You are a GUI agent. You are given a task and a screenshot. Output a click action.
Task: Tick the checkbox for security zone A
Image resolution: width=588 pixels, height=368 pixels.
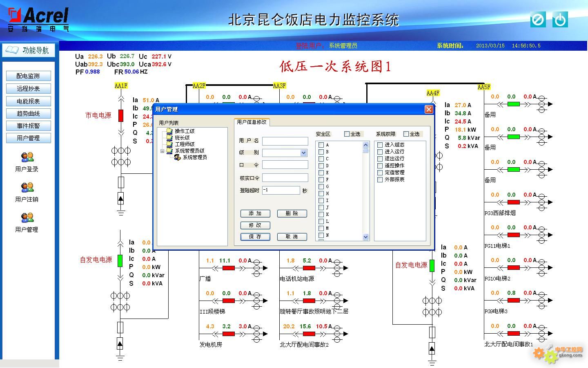coord(321,145)
